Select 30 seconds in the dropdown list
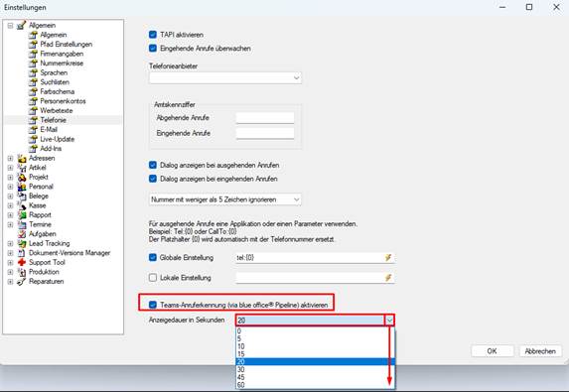 click(315, 369)
